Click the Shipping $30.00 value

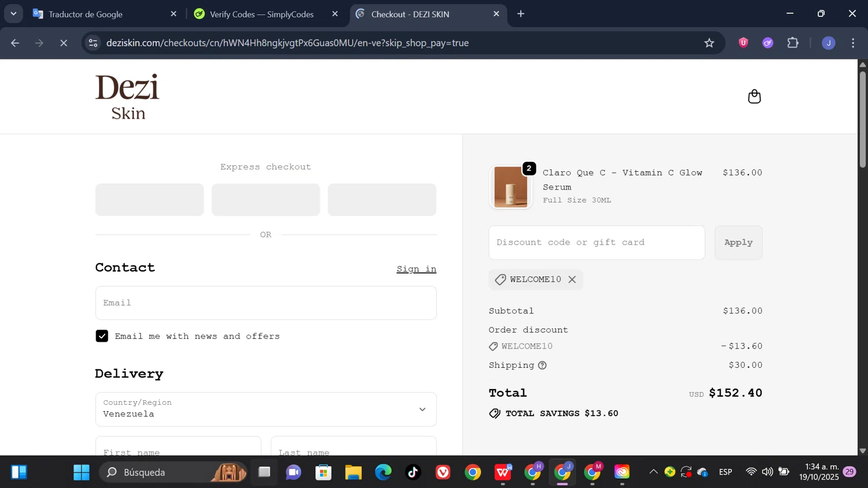pos(745,365)
